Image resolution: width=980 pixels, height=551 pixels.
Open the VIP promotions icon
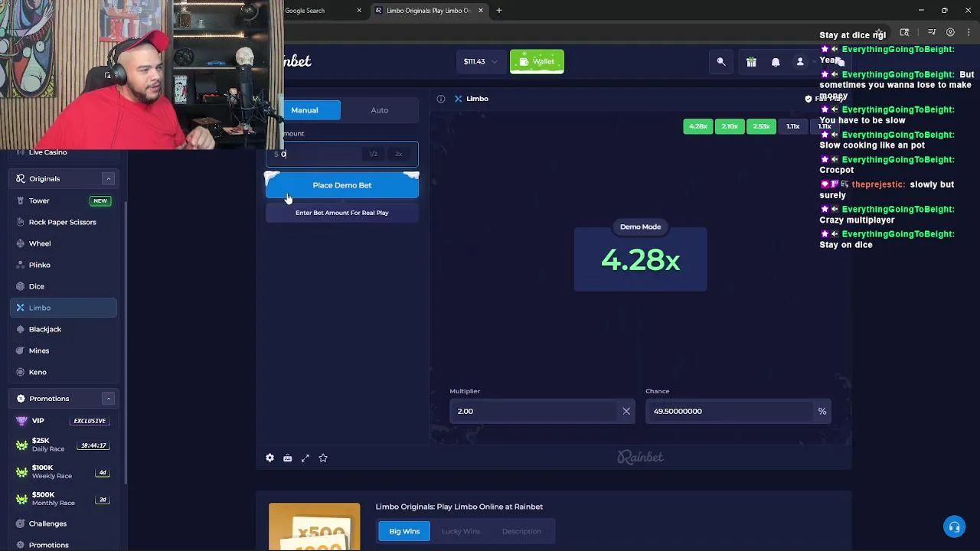(21, 421)
